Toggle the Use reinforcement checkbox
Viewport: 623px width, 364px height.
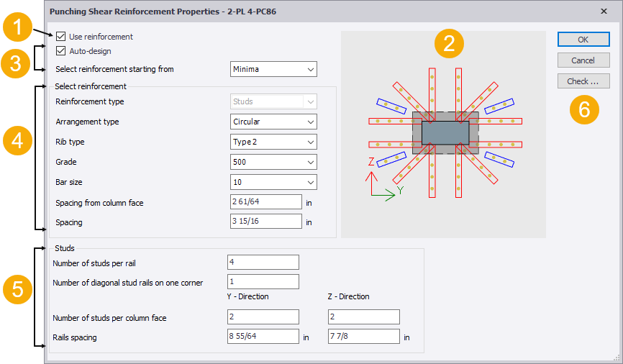click(x=61, y=37)
